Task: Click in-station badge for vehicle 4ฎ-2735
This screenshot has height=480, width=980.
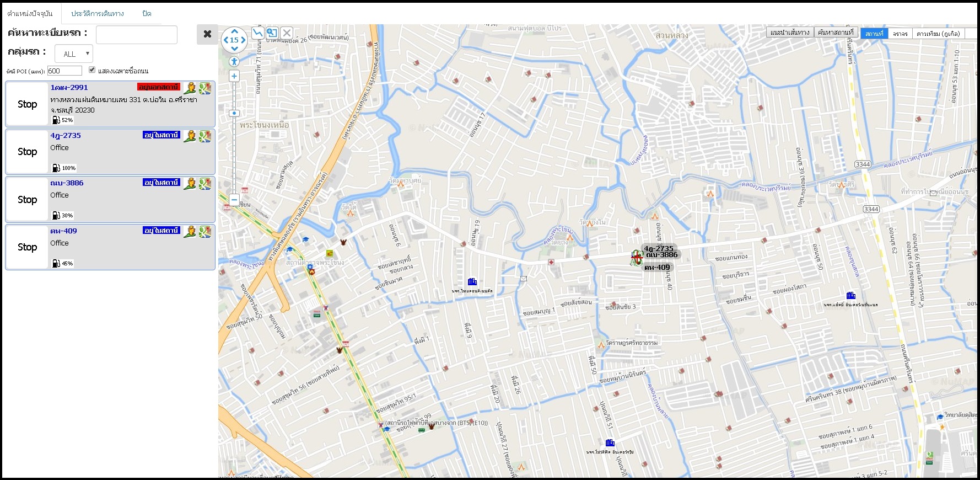Action: coord(161,135)
